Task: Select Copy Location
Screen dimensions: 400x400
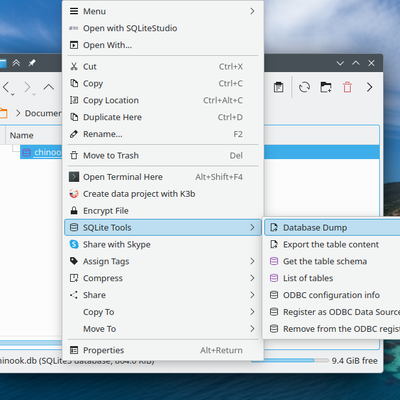Action: (162, 100)
